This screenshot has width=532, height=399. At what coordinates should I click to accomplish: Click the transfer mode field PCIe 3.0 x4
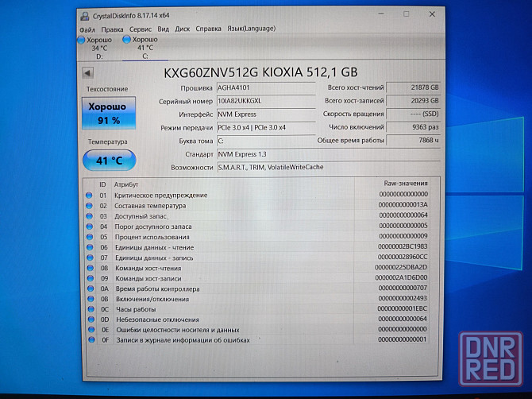click(266, 128)
